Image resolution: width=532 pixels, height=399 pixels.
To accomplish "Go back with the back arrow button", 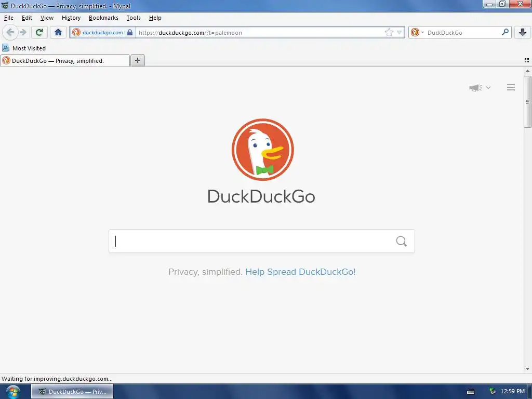I will click(x=10, y=32).
